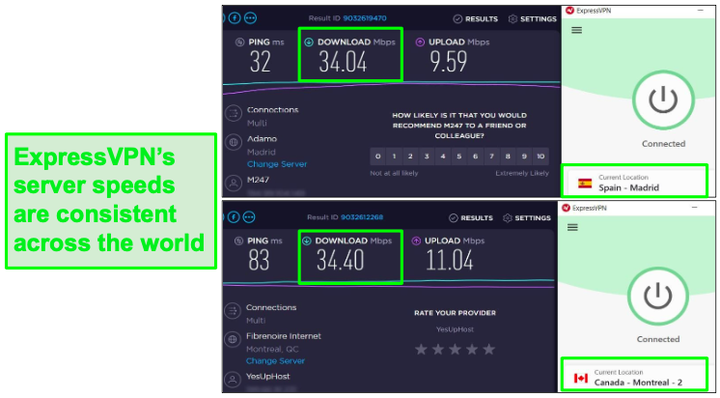Rate YesUpHost with the first star
This screenshot has width=720, height=398.
click(421, 349)
